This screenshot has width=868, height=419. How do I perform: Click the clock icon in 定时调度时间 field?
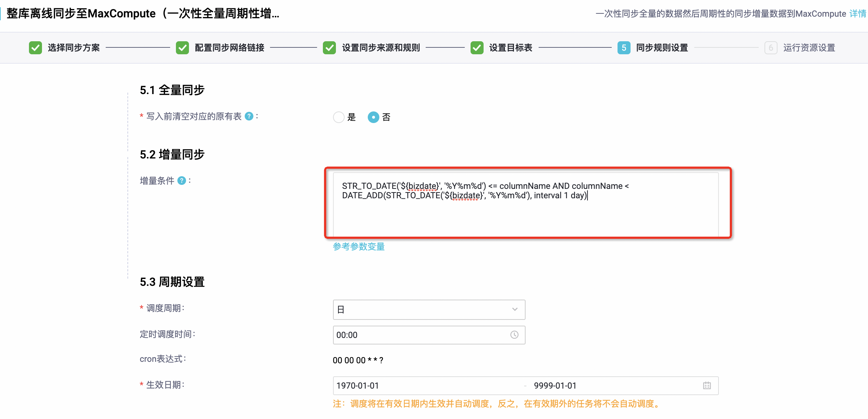click(514, 335)
